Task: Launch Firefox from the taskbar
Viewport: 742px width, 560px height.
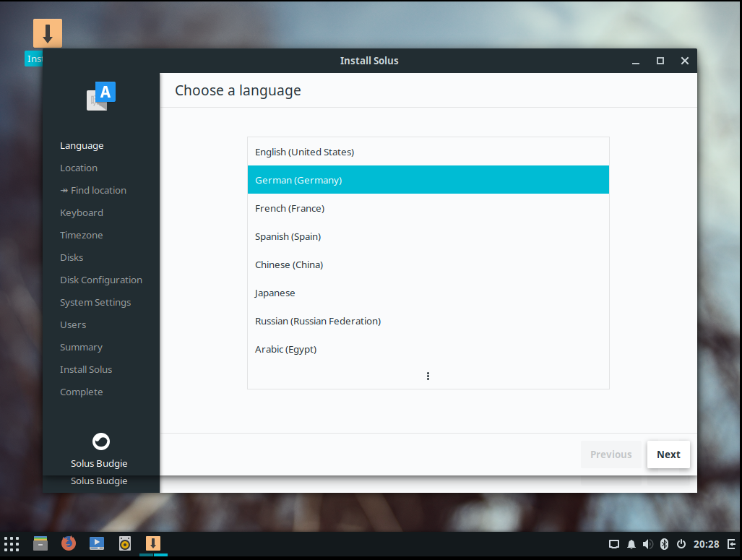Action: (69, 543)
